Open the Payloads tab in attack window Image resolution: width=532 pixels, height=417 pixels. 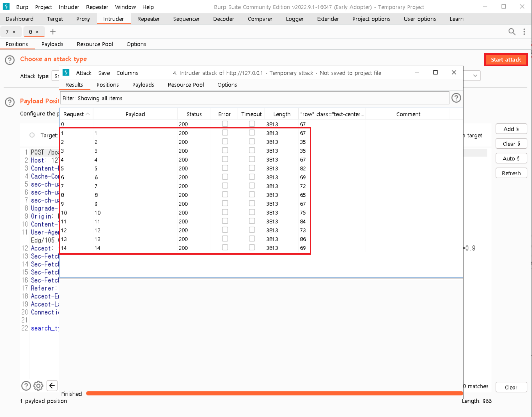point(143,85)
